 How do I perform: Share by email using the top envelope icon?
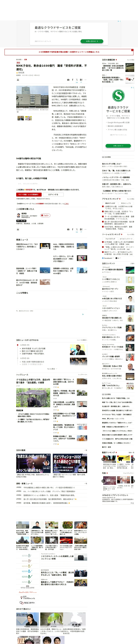(x=68, y=80)
